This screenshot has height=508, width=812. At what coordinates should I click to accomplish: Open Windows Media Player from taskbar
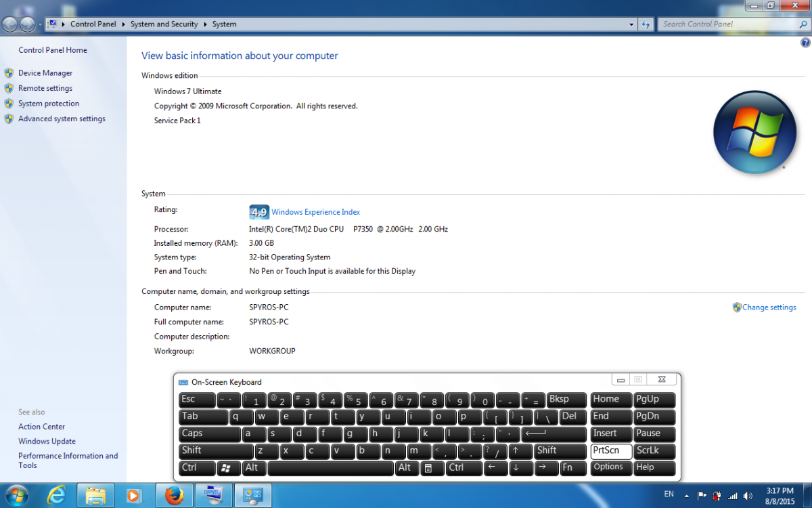pyautogui.click(x=135, y=495)
